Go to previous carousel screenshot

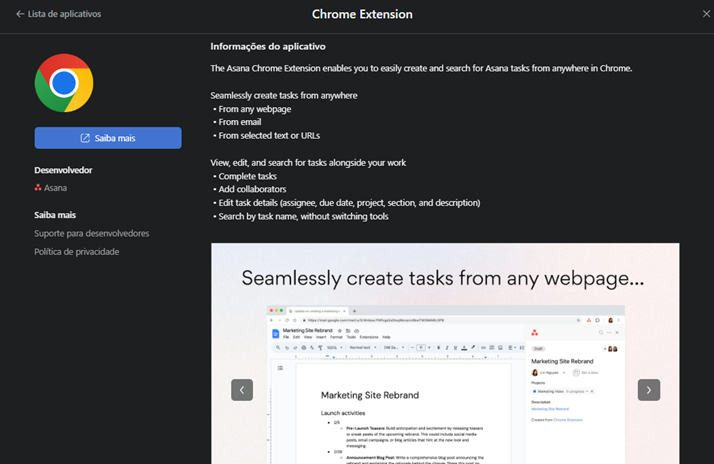(x=242, y=390)
